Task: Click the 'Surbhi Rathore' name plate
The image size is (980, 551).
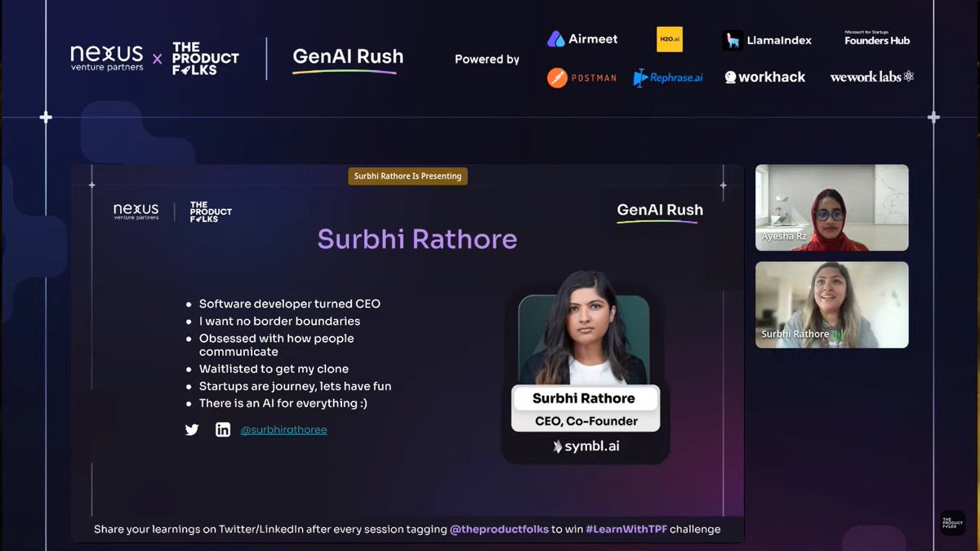Action: click(x=584, y=398)
